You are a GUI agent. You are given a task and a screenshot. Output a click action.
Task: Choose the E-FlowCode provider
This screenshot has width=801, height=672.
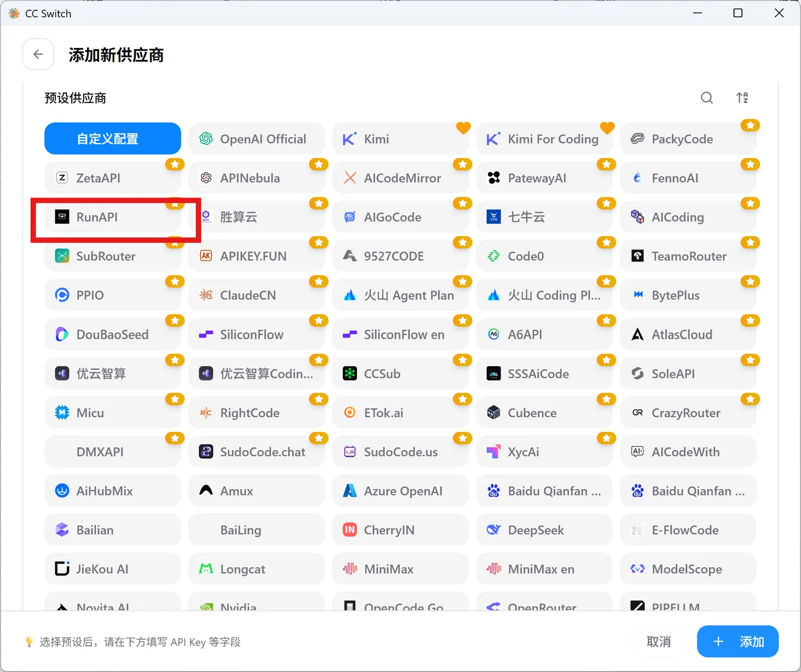688,530
